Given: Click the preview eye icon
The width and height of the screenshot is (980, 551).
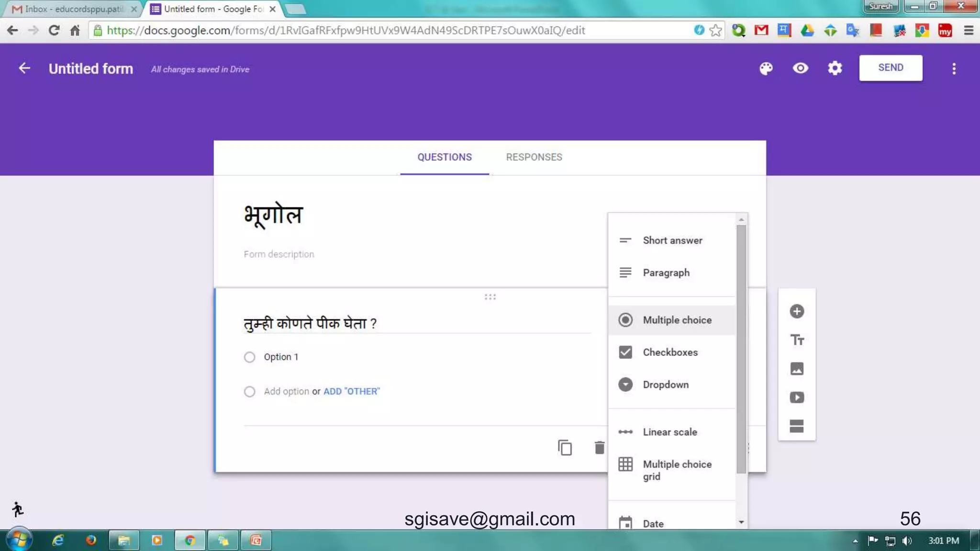Looking at the screenshot, I should tap(800, 68).
